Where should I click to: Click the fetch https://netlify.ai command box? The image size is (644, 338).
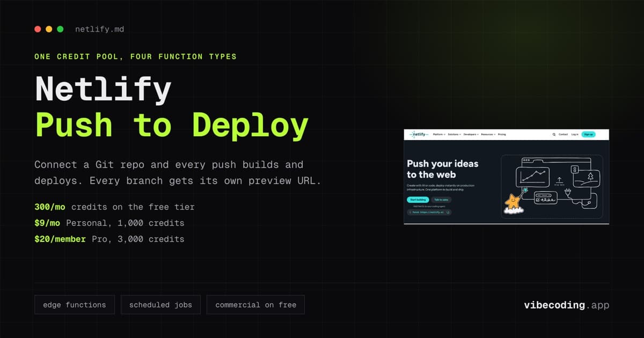point(429,212)
